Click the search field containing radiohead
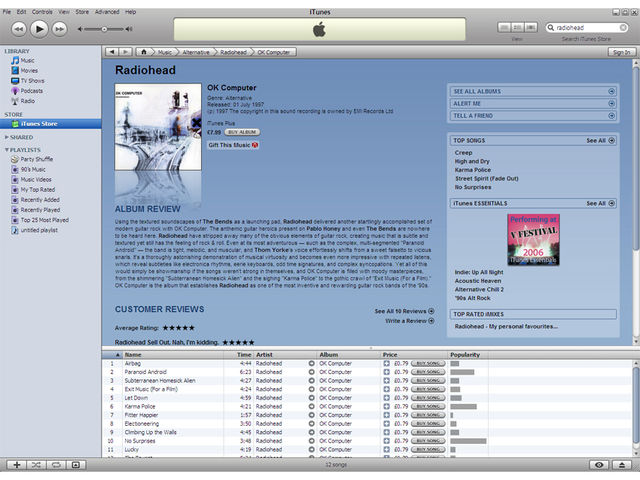Image resolution: width=640 pixels, height=480 pixels. coord(587,27)
